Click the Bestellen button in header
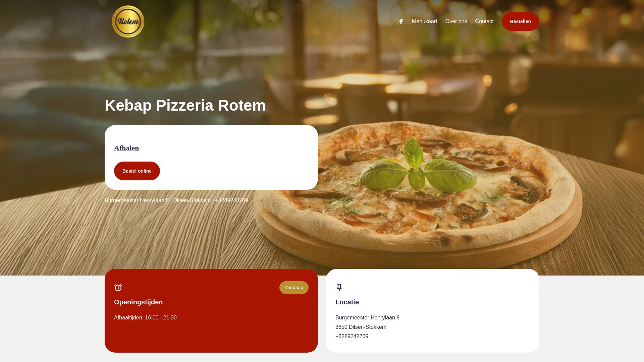The width and height of the screenshot is (644, 362). point(521,21)
